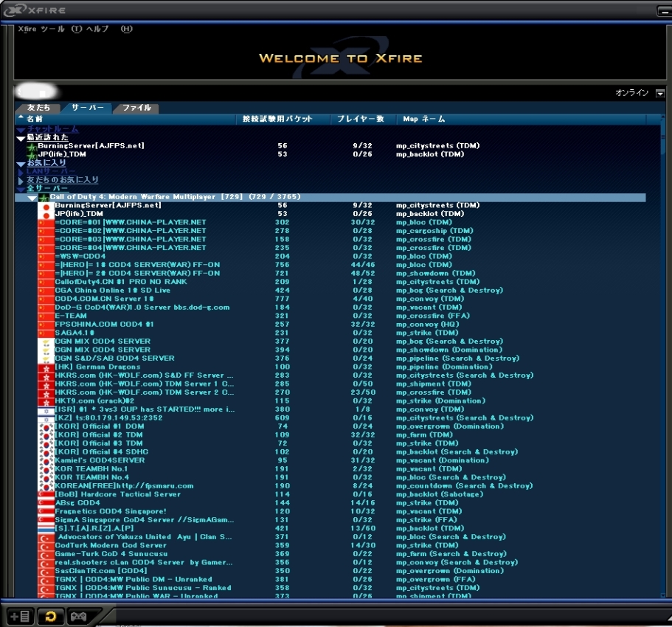Click flag beside HKRS.com TDM Server 2

46,392
